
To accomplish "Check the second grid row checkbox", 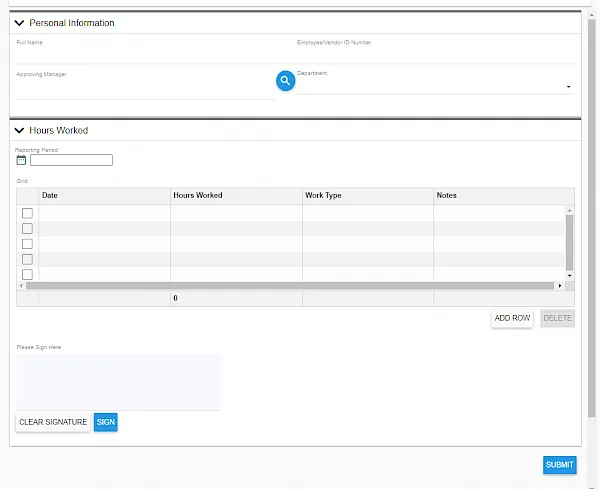I will 27,228.
